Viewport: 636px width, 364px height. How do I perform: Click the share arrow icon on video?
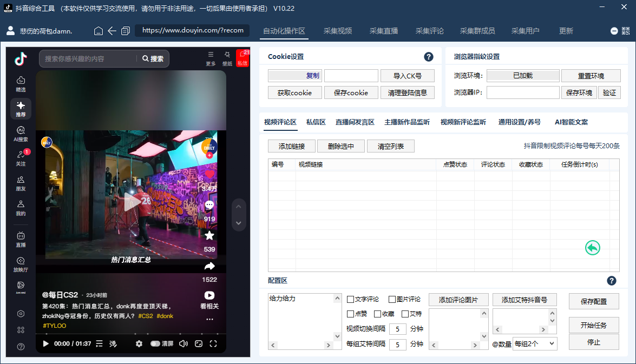209,266
